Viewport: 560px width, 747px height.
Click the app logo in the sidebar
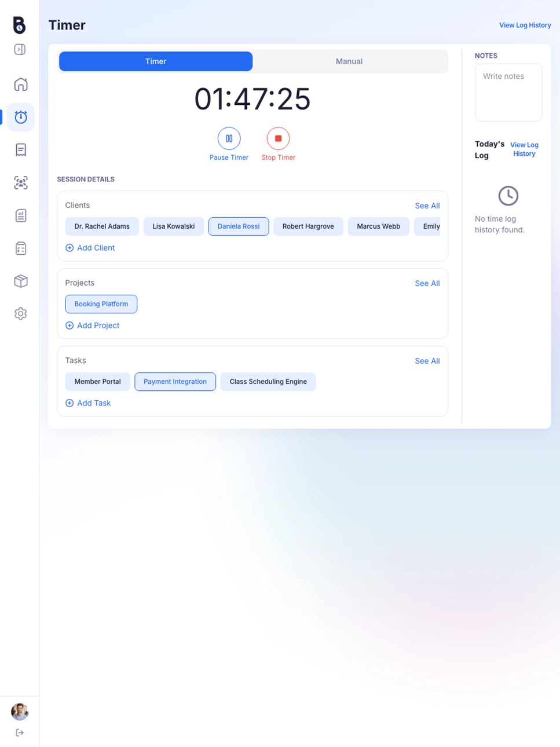[20, 25]
